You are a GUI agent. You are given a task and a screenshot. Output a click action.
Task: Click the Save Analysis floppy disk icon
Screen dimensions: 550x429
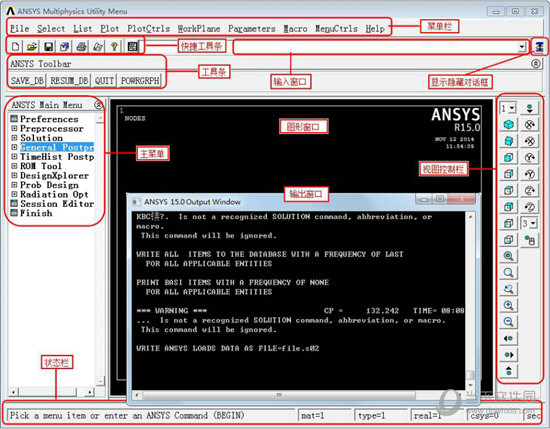pyautogui.click(x=48, y=46)
